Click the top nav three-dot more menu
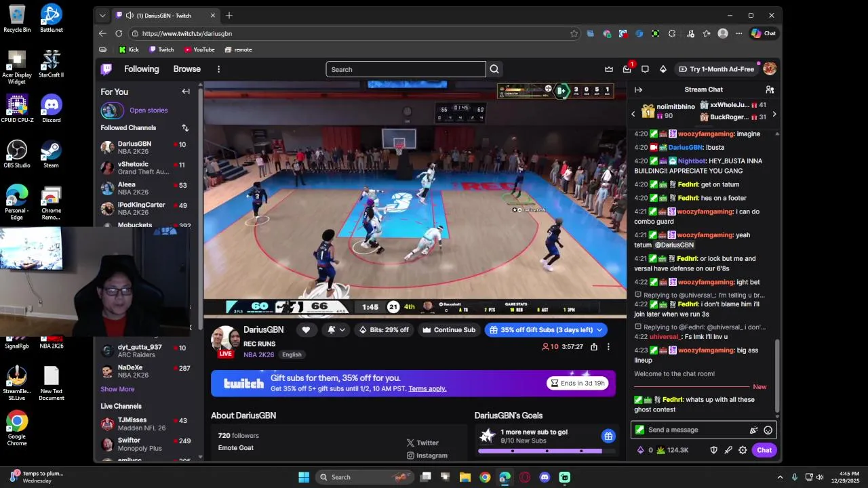 (218, 69)
